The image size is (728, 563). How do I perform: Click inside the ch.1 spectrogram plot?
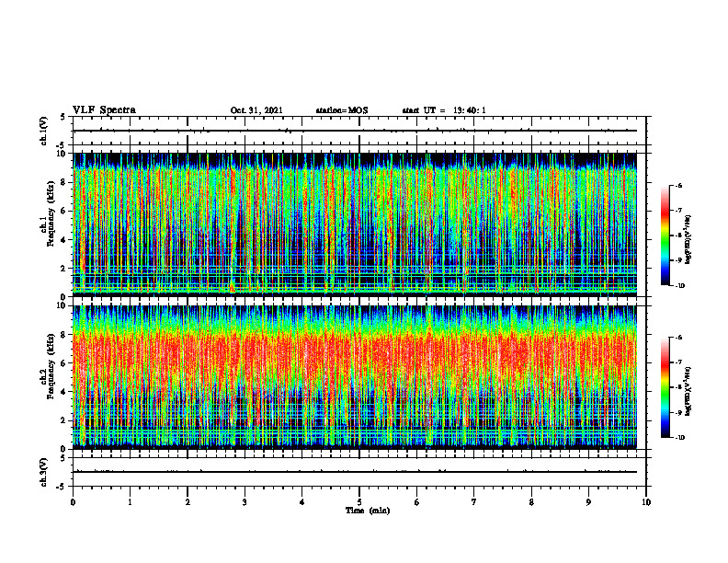(355, 224)
